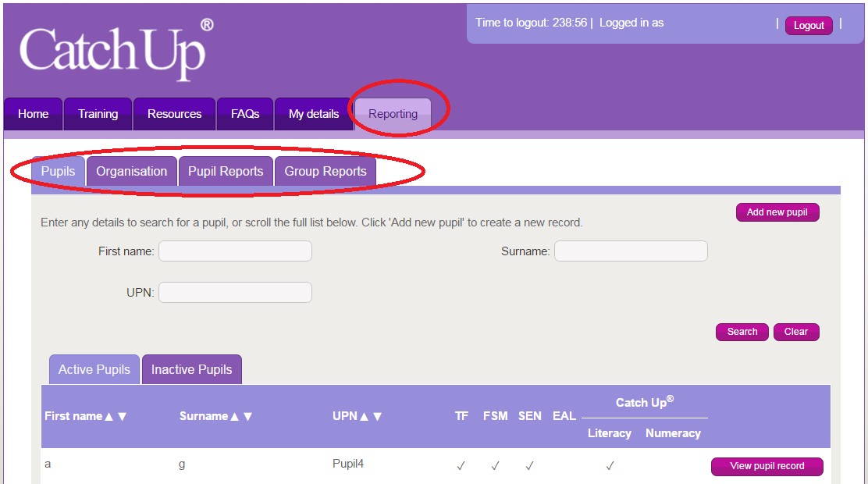The width and height of the screenshot is (868, 484).
Task: Click the SEN column header
Action: pos(530,416)
